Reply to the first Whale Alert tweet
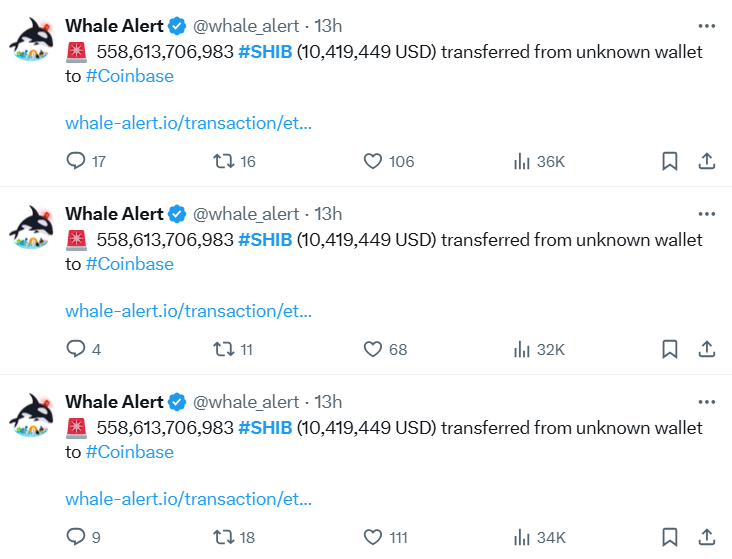This screenshot has width=732, height=559. (x=76, y=161)
